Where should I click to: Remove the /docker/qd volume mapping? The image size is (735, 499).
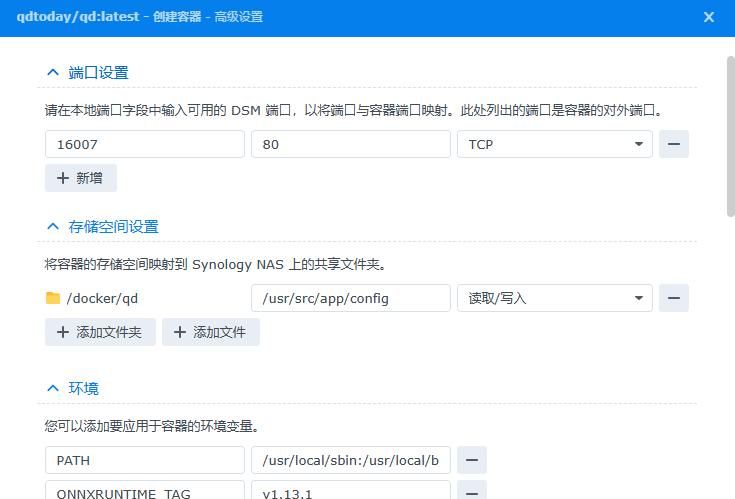coord(674,298)
